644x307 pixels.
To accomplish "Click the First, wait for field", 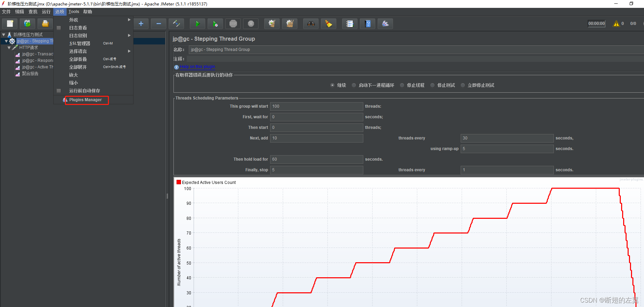I will pos(317,117).
